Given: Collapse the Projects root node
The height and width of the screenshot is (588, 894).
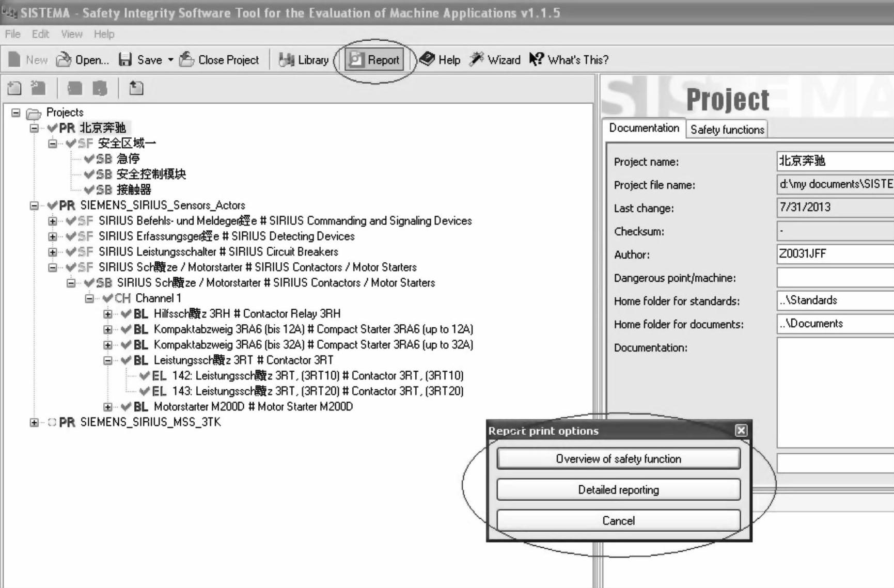Looking at the screenshot, I should pyautogui.click(x=16, y=113).
